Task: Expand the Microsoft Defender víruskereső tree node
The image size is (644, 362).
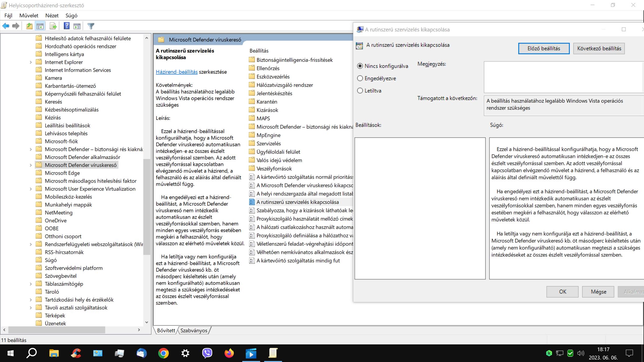Action: point(31,165)
